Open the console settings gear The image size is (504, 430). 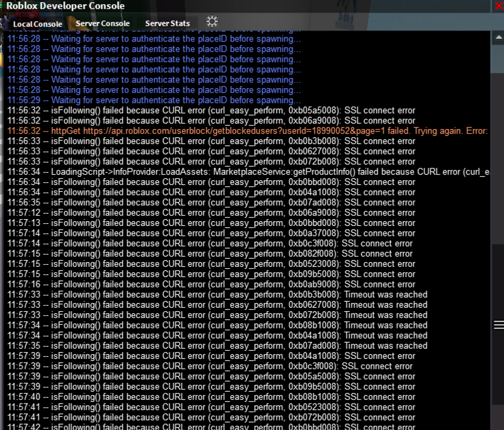click(x=212, y=22)
